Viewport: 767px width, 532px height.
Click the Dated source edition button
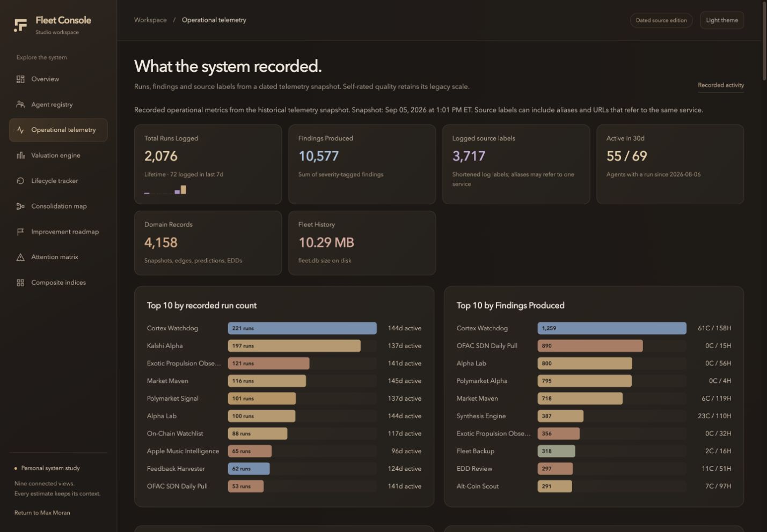click(x=661, y=20)
